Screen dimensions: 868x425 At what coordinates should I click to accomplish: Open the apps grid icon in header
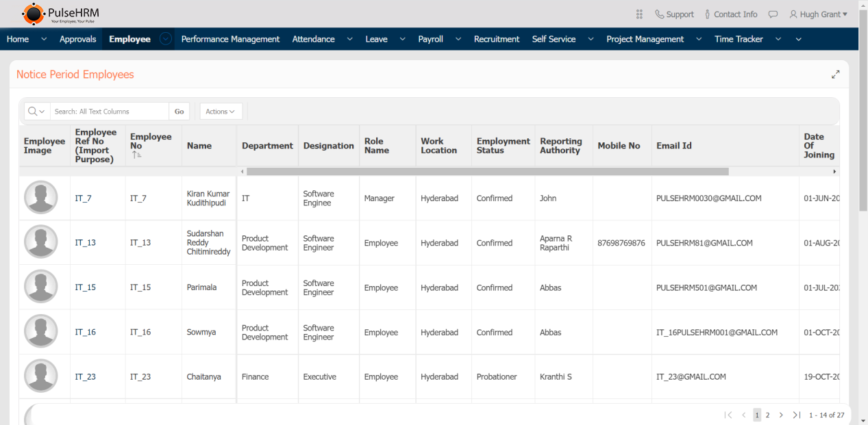pos(639,14)
